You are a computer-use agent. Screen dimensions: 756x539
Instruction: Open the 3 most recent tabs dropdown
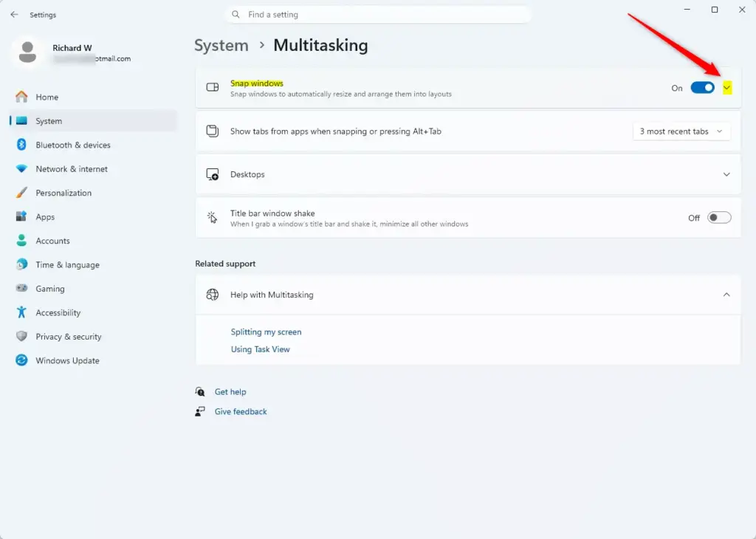point(681,131)
